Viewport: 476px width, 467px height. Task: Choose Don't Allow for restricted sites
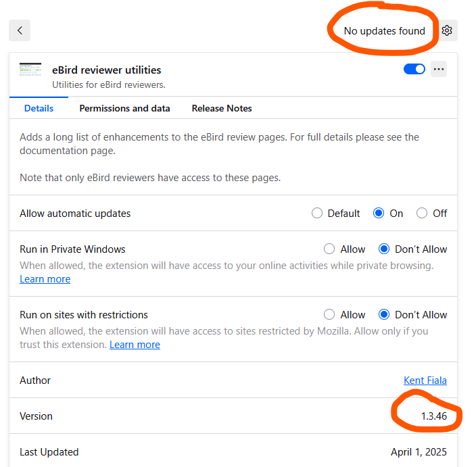[x=384, y=315]
